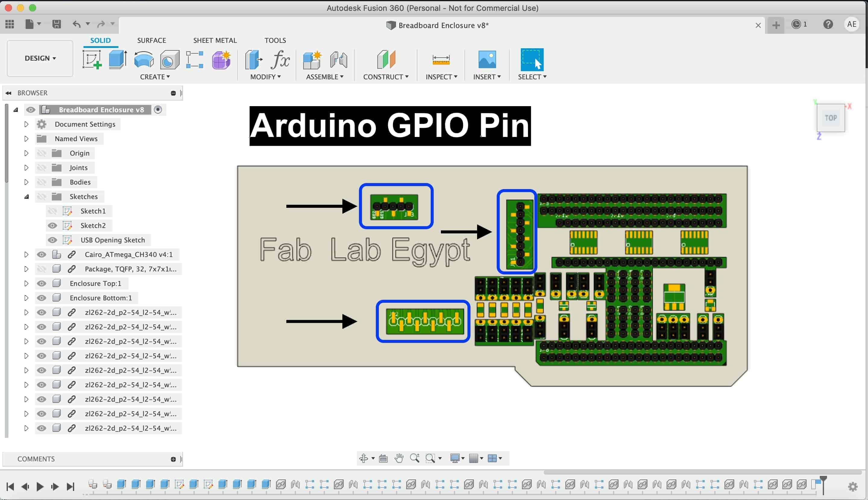868x500 pixels.
Task: Switch to the SOLID tab
Action: point(100,40)
